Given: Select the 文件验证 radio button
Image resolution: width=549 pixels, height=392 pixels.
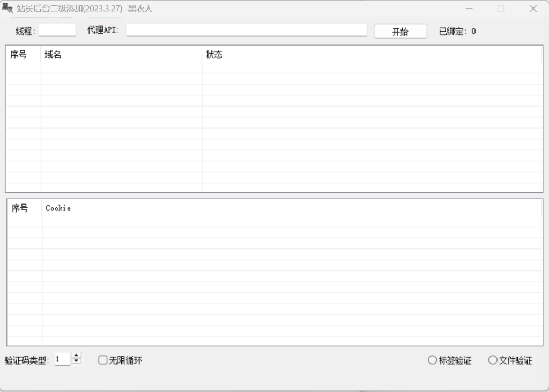Looking at the screenshot, I should pyautogui.click(x=493, y=360).
